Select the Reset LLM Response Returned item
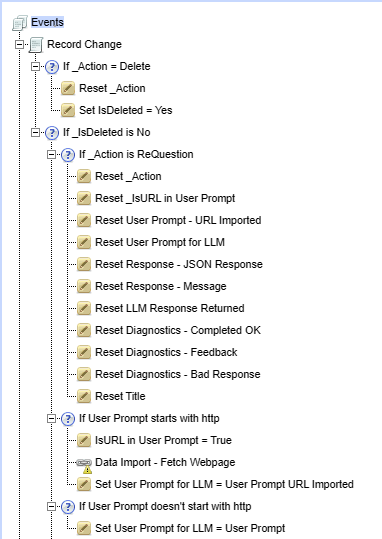The width and height of the screenshot is (382, 539). click(x=170, y=308)
